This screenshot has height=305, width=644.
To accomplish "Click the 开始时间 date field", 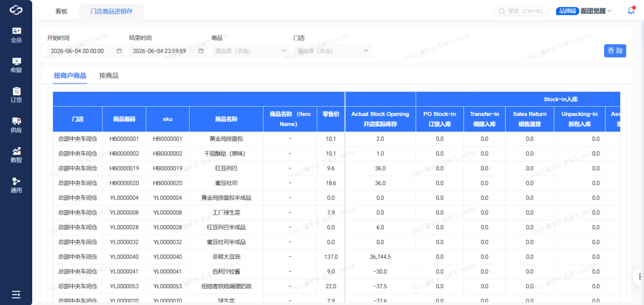I will click(x=86, y=51).
